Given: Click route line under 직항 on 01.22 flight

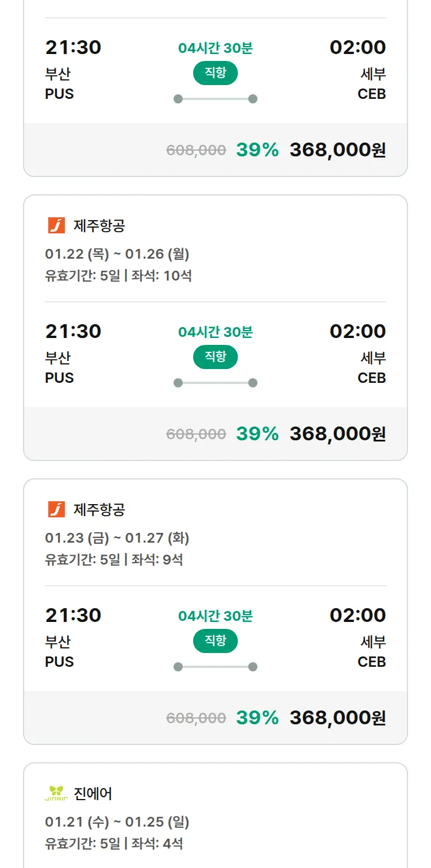Looking at the screenshot, I should tap(215, 383).
